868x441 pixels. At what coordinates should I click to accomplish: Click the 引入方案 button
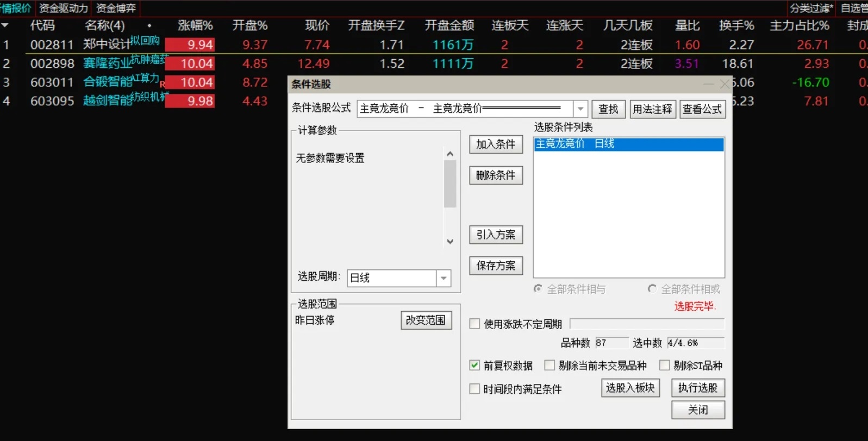pyautogui.click(x=496, y=235)
